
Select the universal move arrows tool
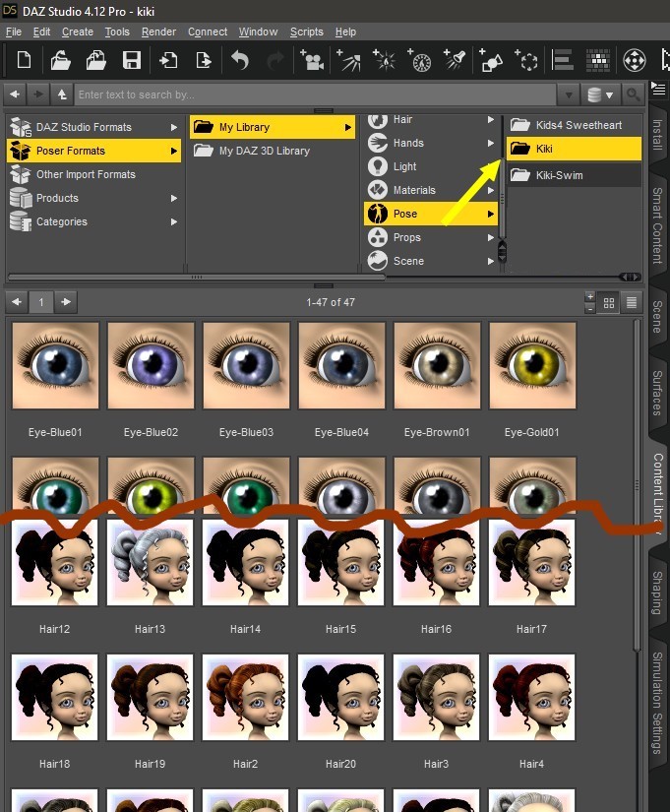point(635,60)
